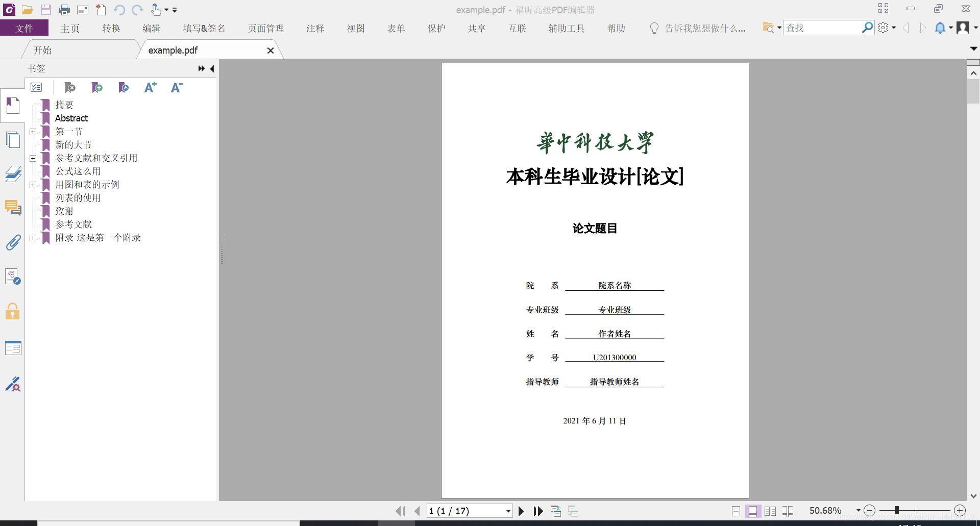
Task: Switch to continuous facing view mode
Action: point(788,511)
